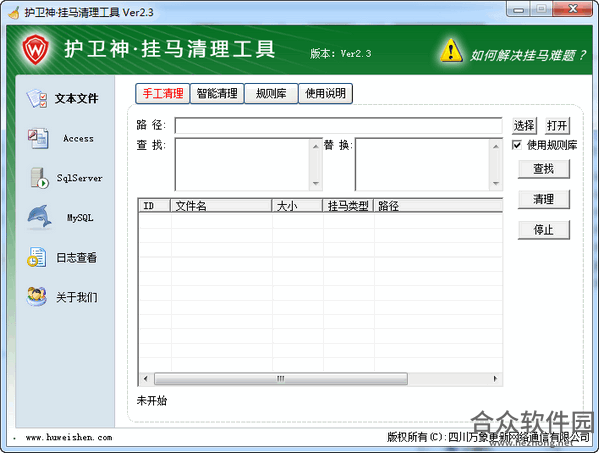Close the application window

[573, 10]
